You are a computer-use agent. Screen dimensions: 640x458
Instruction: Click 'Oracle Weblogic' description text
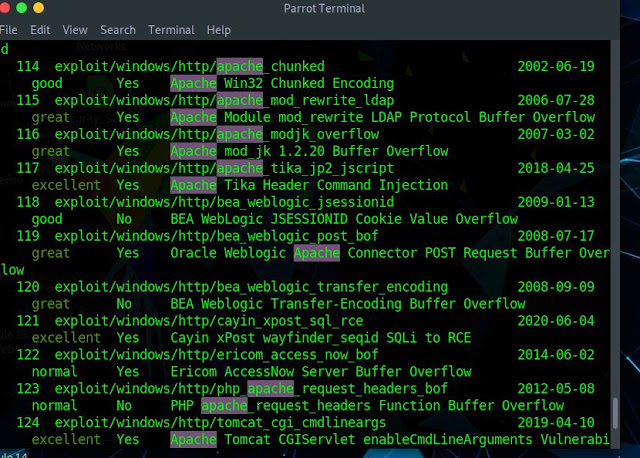228,253
